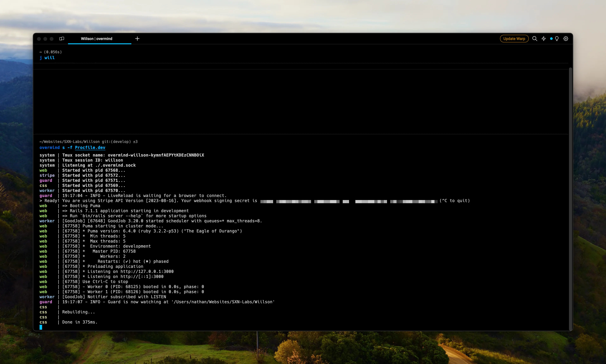This screenshot has width=606, height=364.
Task: Click '=> Booting Puma' line
Action: click(x=81, y=206)
